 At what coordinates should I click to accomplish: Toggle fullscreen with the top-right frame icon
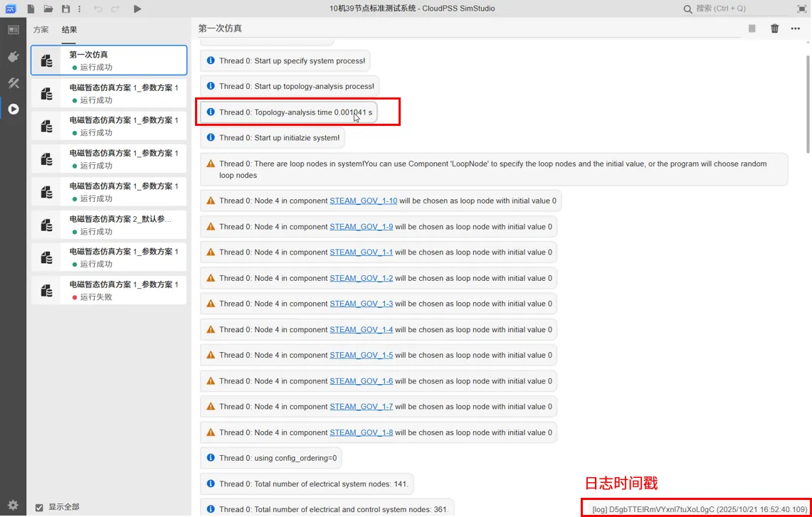[x=802, y=9]
